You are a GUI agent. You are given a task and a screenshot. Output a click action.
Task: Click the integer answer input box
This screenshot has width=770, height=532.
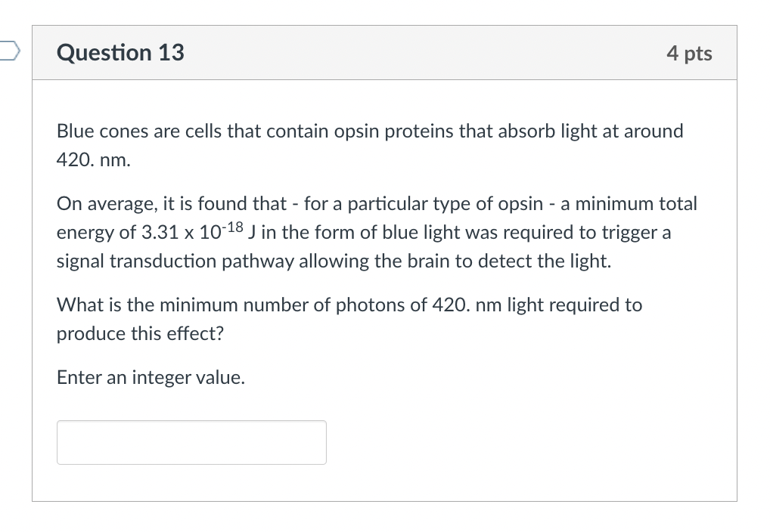click(191, 442)
